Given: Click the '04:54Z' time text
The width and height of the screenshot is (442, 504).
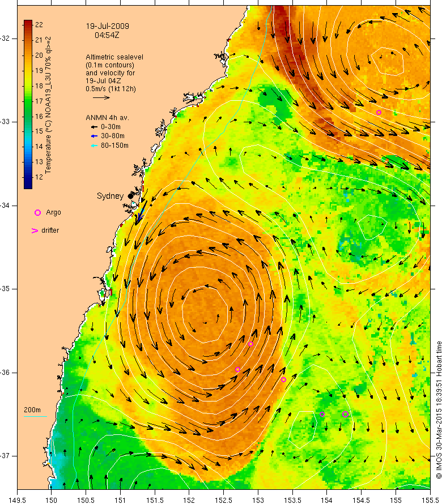Looking at the screenshot, I should [x=107, y=35].
